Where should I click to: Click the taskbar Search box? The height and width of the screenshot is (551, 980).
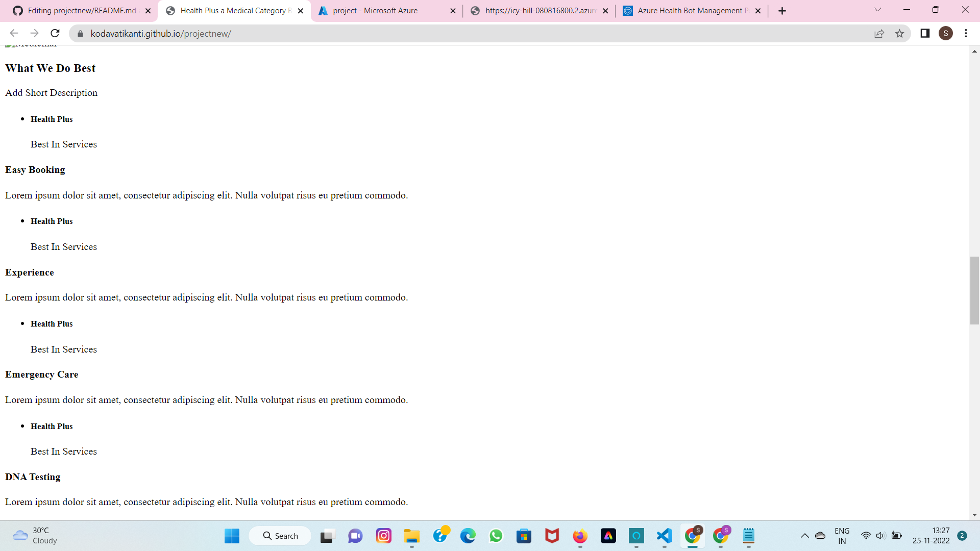pyautogui.click(x=280, y=536)
